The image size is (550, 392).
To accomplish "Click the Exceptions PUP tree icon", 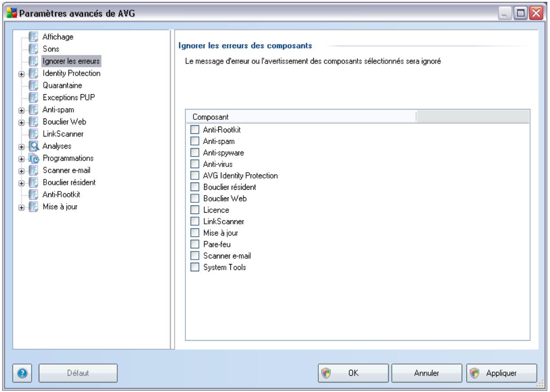I will pos(32,97).
